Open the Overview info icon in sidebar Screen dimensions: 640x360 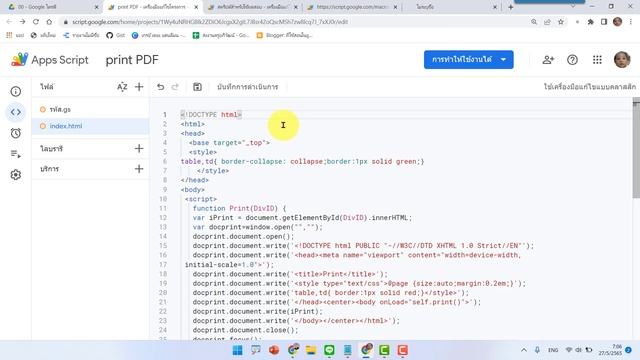point(16,91)
